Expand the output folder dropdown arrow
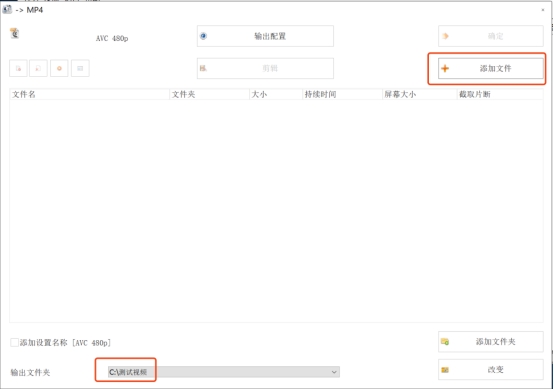This screenshot has width=554, height=390. coord(334,372)
